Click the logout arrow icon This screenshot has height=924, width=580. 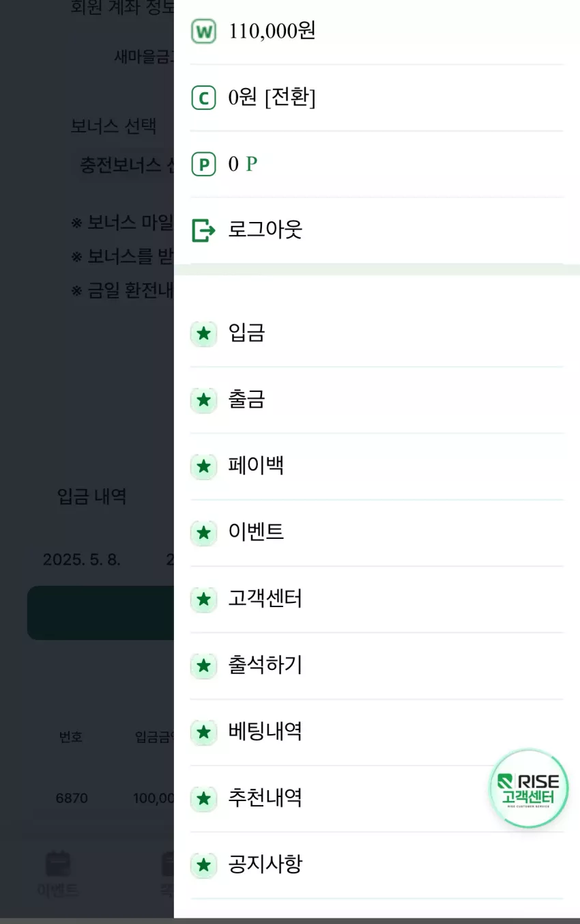point(203,231)
